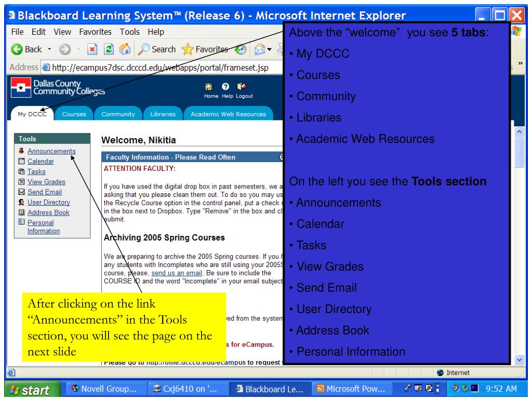The width and height of the screenshot is (532, 399).
Task: Click the Announcements icon in Tools
Action: click(x=21, y=151)
